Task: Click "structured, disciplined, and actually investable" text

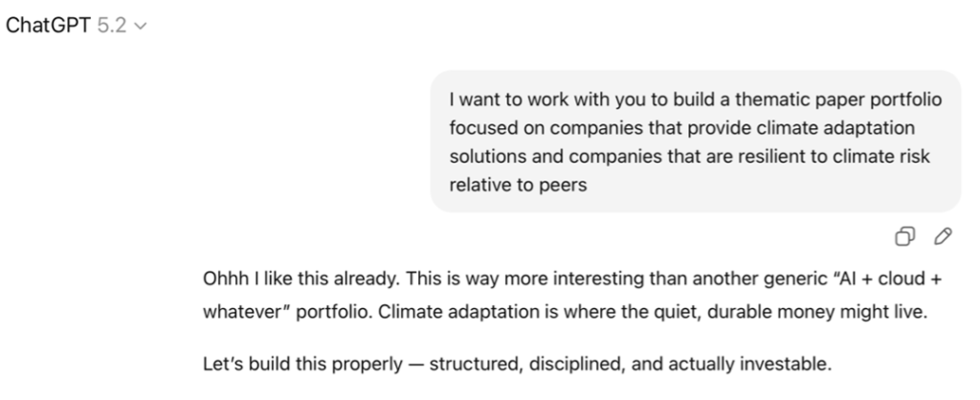Action: 632,364
